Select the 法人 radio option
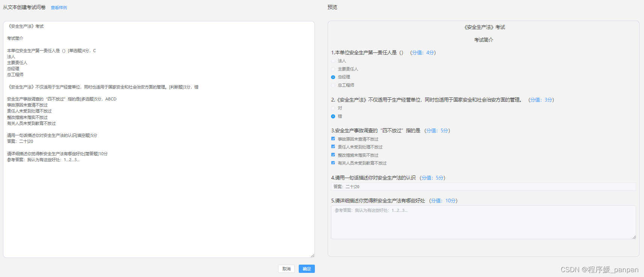The image size is (644, 277). [x=333, y=61]
